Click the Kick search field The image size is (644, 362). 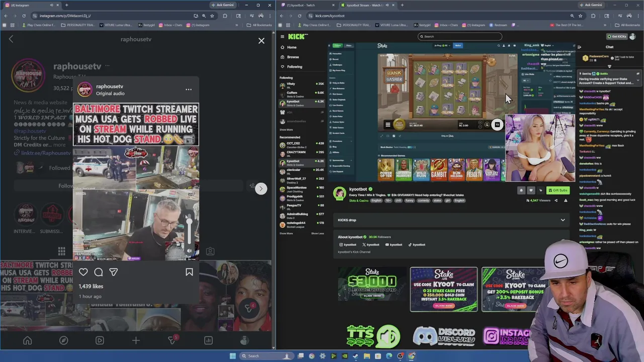460,36
